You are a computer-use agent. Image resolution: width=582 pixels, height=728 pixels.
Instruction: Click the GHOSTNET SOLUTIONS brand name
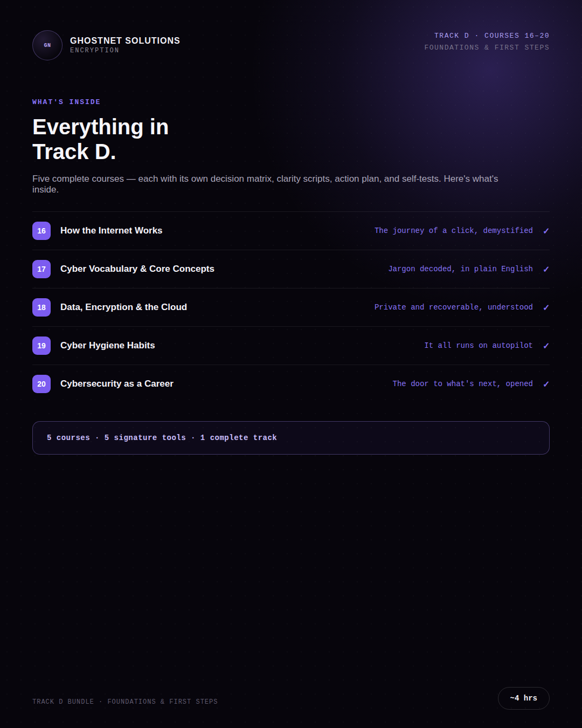point(125,40)
